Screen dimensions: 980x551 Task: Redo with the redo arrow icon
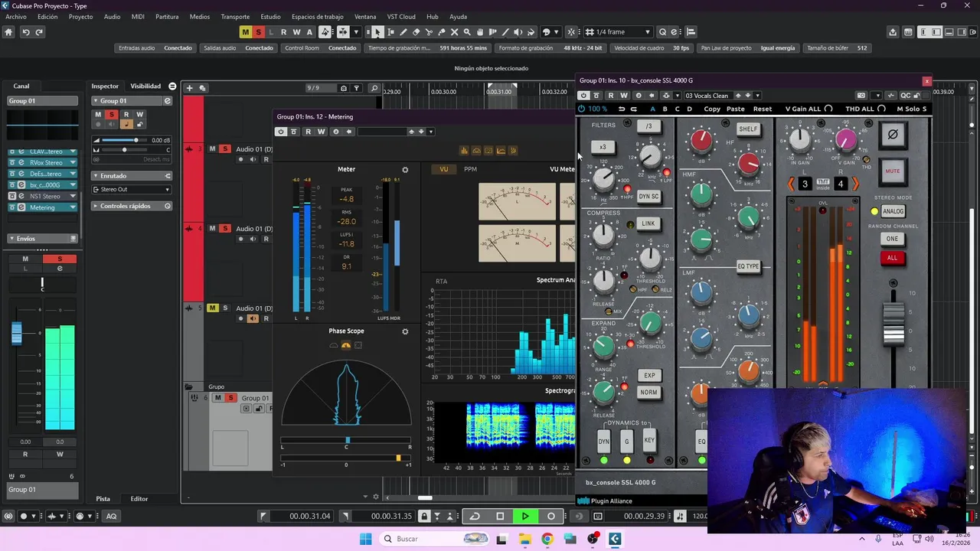point(39,32)
